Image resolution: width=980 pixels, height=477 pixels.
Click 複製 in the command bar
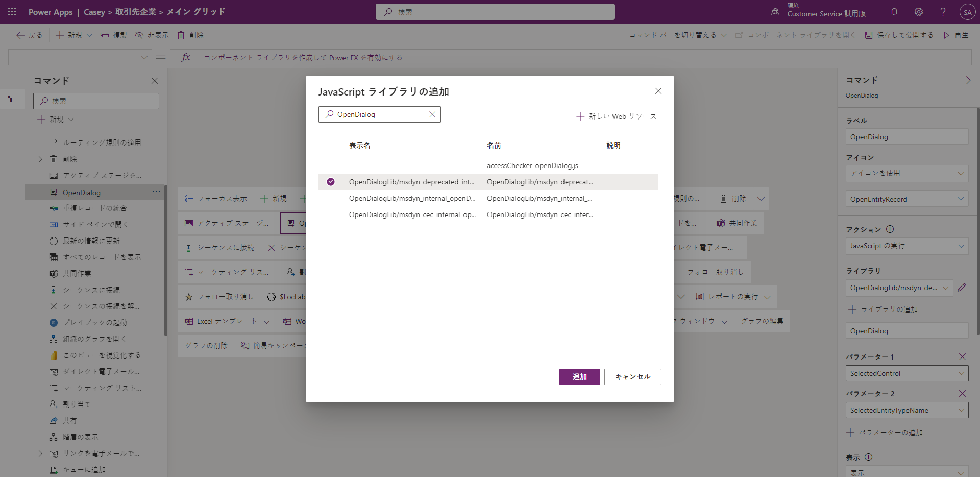click(114, 35)
